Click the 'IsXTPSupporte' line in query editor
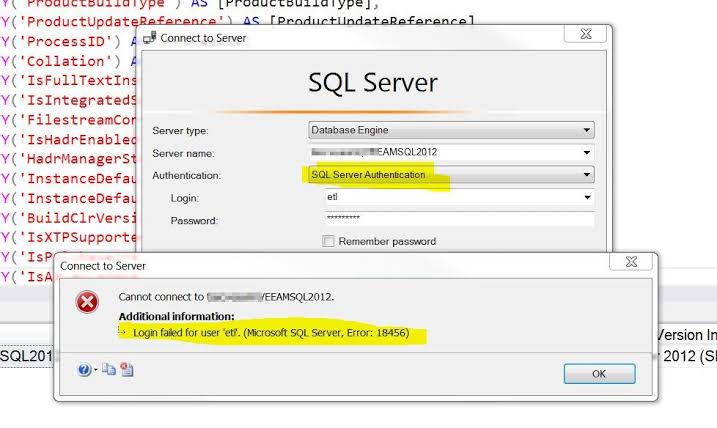Screen dimensions: 717x428 click(69, 237)
